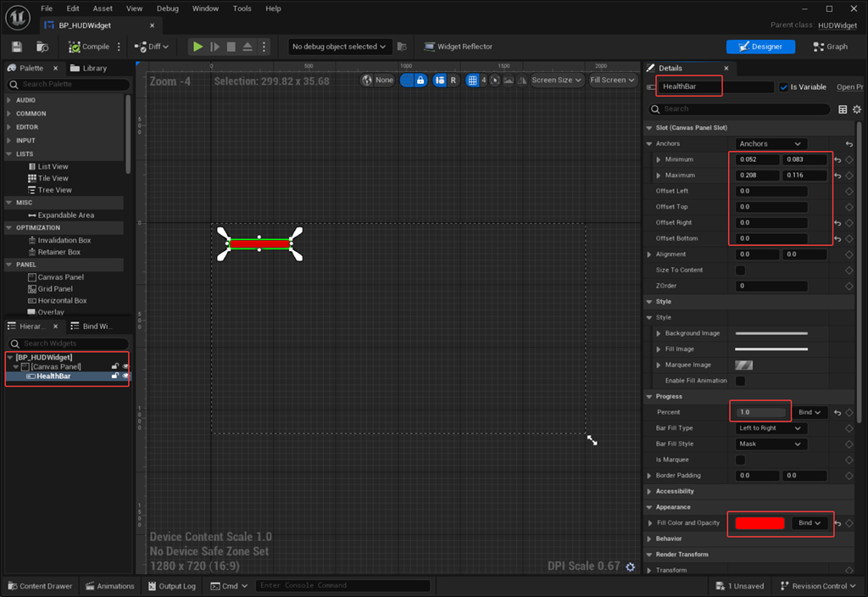Viewport: 868px width, 597px height.
Task: Click the grid snapping icon in viewport toolbar
Action: pos(473,80)
